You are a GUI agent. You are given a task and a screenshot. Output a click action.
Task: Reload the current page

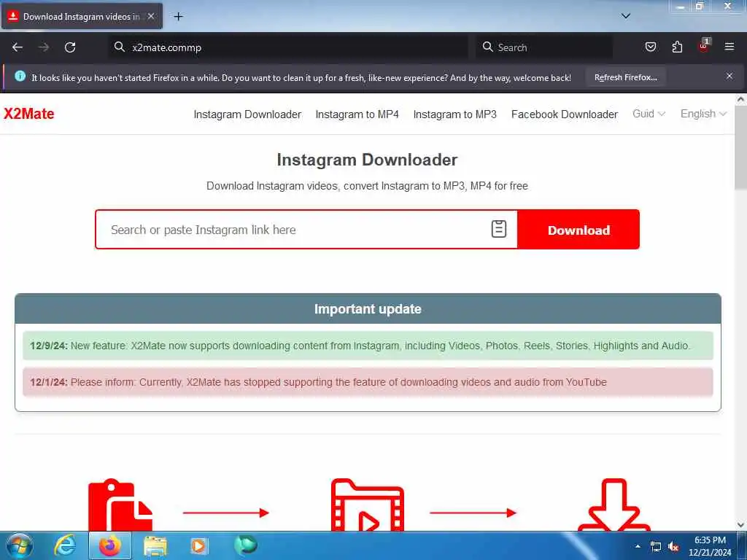(70, 47)
